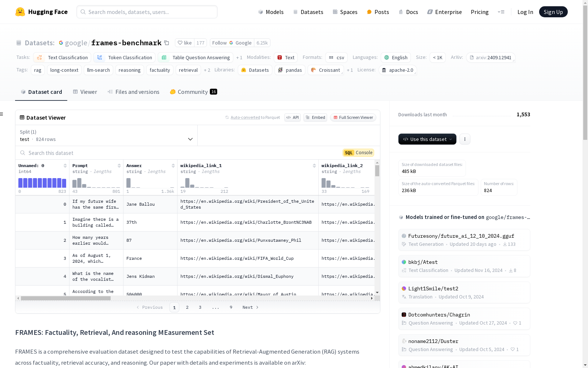Open Enterprise in top navigation
The image size is (588, 368).
(x=444, y=12)
